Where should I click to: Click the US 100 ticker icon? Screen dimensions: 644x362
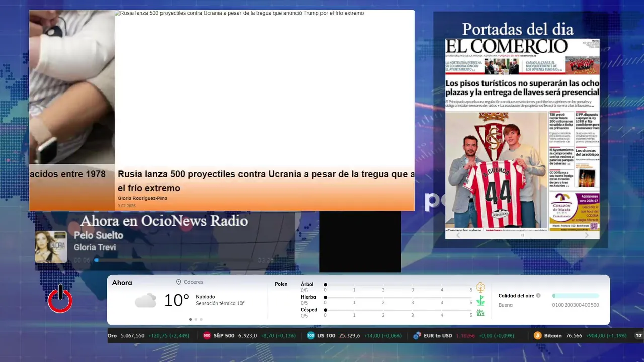(x=311, y=335)
